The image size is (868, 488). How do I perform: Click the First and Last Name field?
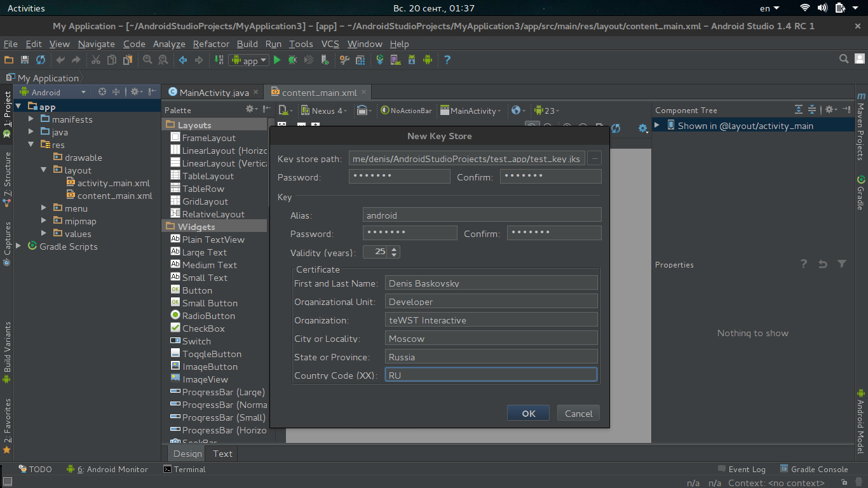(491, 283)
